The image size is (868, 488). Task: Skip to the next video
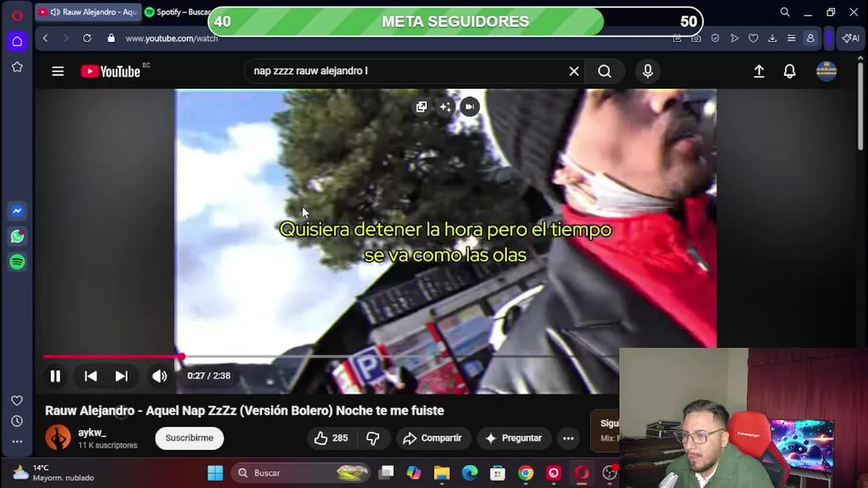click(x=121, y=375)
